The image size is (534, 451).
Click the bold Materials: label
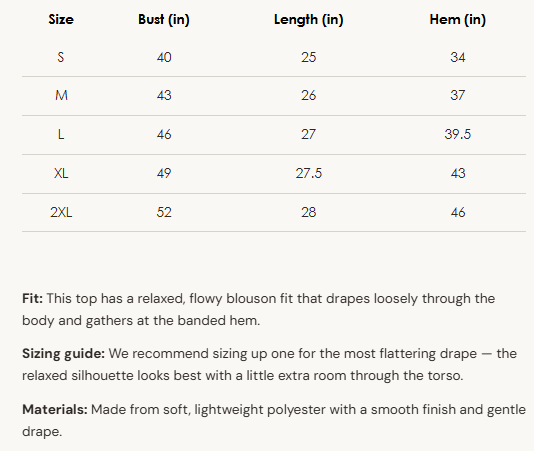tap(55, 409)
